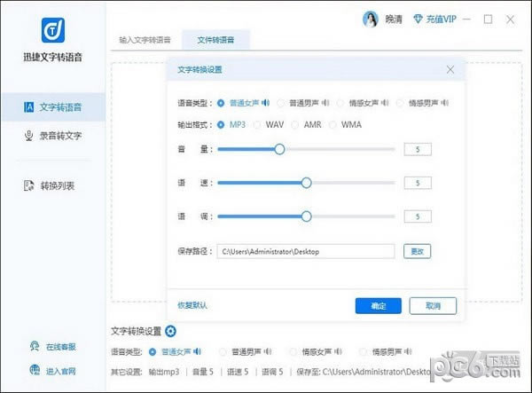The width and height of the screenshot is (532, 393).
Task: Open 转换列表 in sidebar
Action: pyautogui.click(x=53, y=185)
